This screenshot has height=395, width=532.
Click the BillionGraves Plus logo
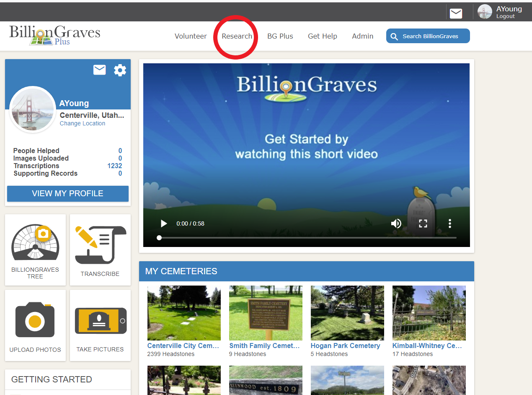tap(55, 36)
